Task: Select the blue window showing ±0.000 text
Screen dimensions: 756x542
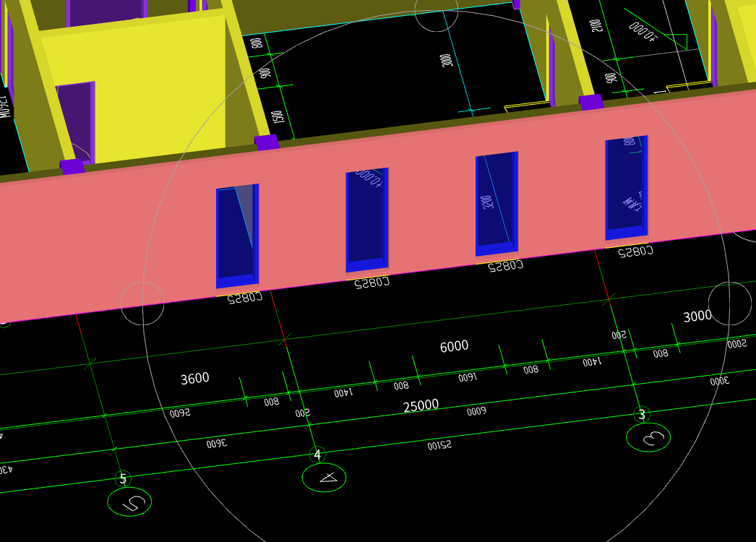Action: click(x=367, y=220)
